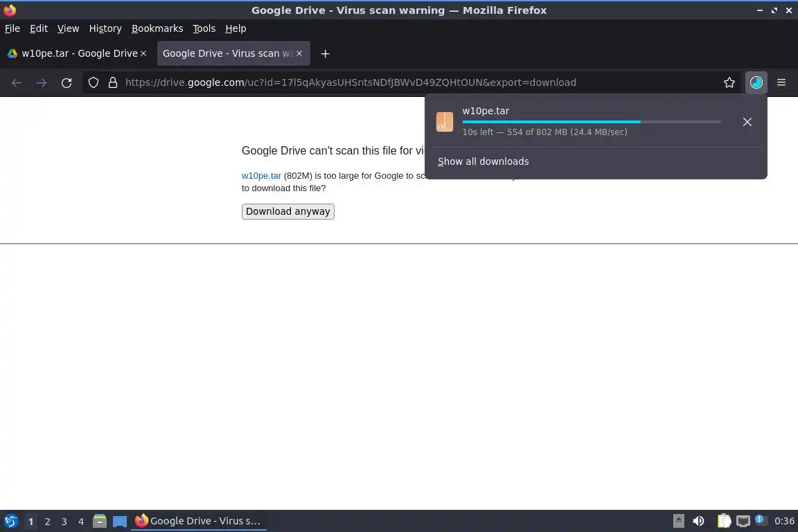Bookmark this page with the star
The image size is (798, 532).
pos(729,82)
